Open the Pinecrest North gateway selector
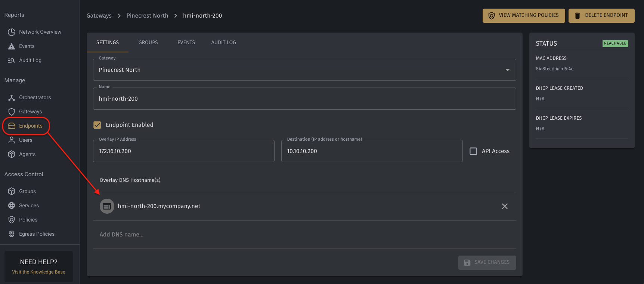644x284 pixels. [304, 70]
